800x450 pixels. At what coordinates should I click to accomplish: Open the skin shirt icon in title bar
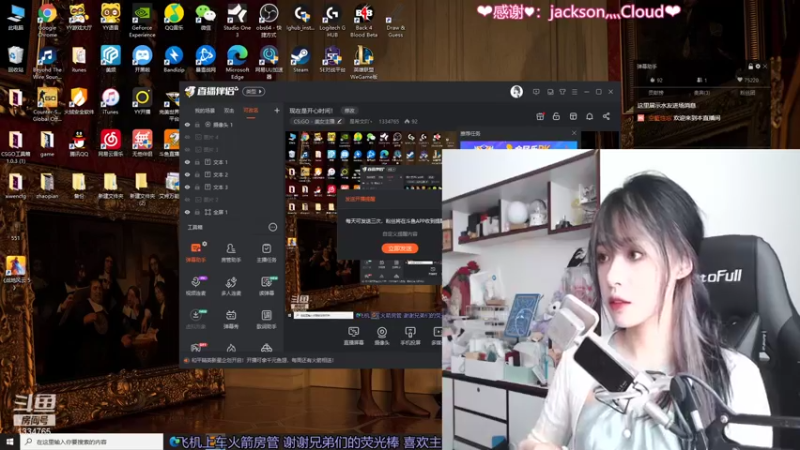pyautogui.click(x=562, y=92)
